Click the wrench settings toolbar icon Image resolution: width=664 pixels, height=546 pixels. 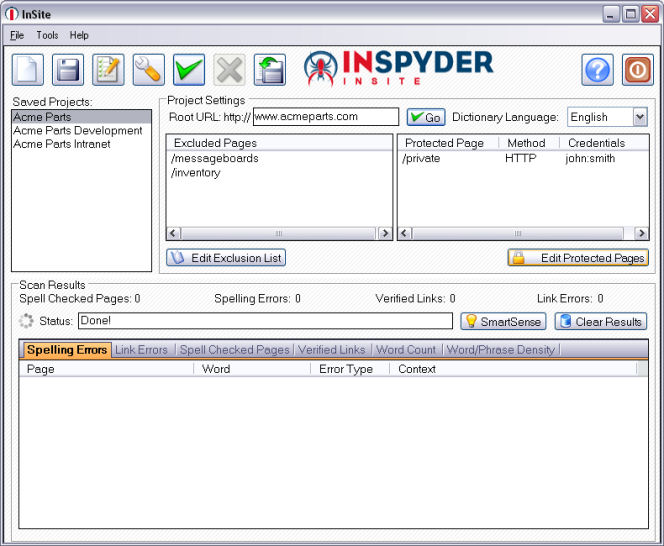148,70
